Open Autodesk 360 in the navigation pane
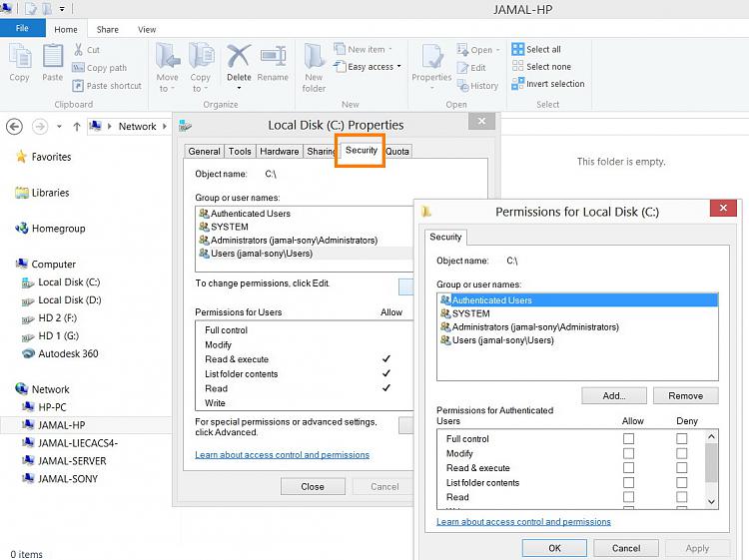 (x=68, y=353)
